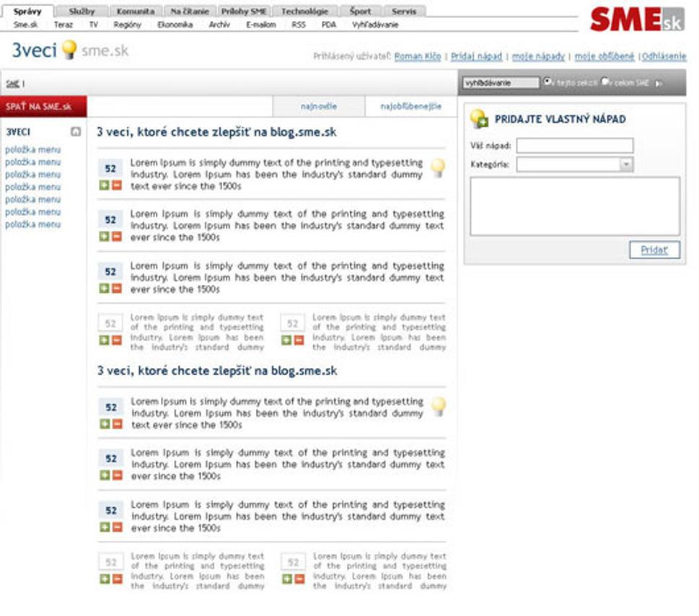The width and height of the screenshot is (699, 616).
Task: Open the RSS sub-navigation item
Action: pos(299,25)
